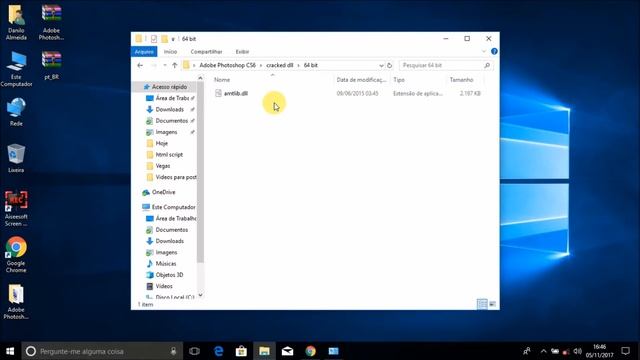Open the Windows Start menu
The height and width of the screenshot is (360, 640).
pyautogui.click(x=10, y=351)
